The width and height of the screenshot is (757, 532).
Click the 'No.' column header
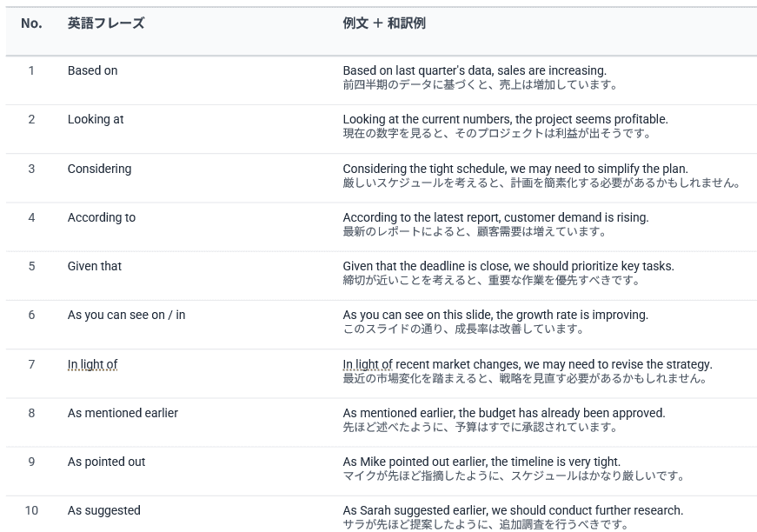tap(31, 23)
